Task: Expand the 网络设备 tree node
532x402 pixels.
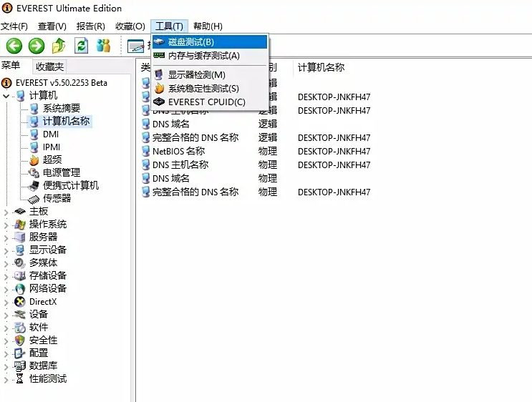Action: 6,290
